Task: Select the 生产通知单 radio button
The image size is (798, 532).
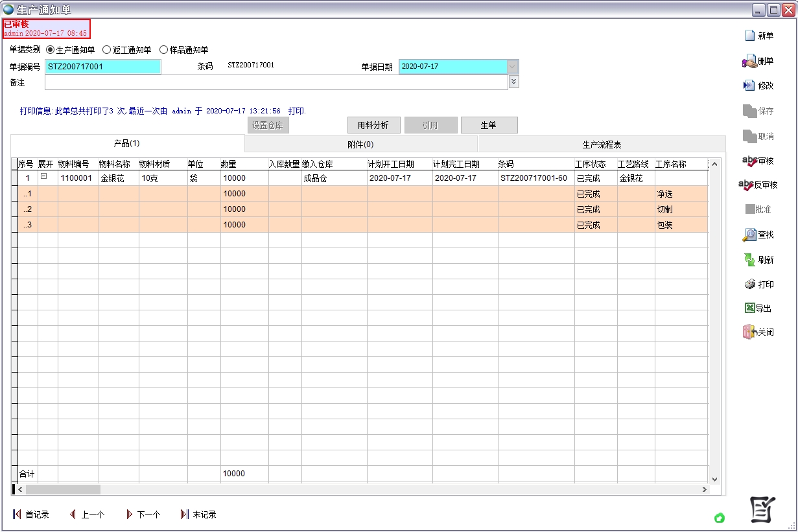Action: coord(51,50)
